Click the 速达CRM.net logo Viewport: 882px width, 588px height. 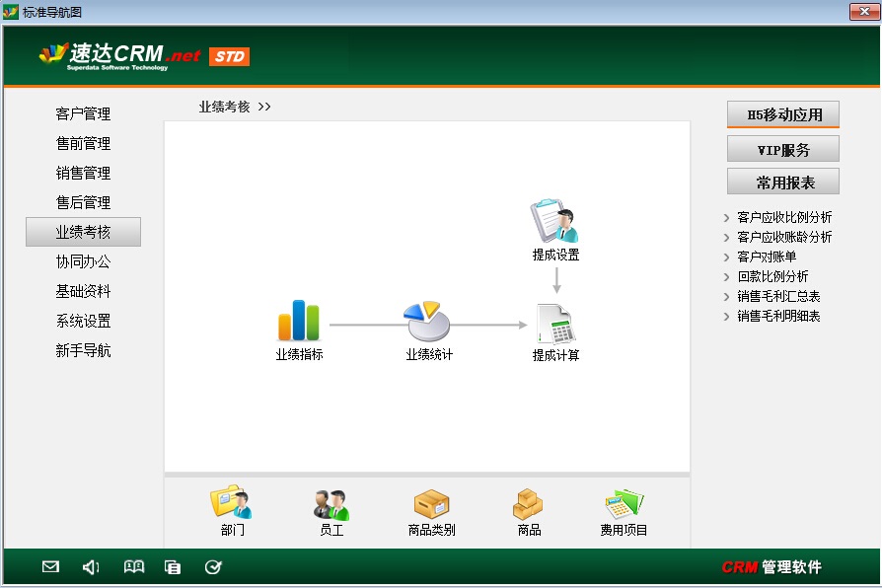pyautogui.click(x=119, y=55)
